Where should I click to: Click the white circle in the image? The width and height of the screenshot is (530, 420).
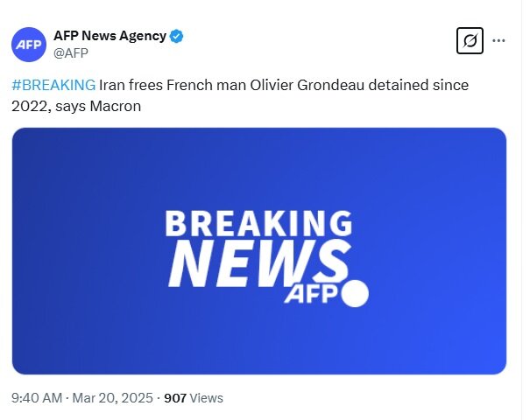click(x=354, y=294)
